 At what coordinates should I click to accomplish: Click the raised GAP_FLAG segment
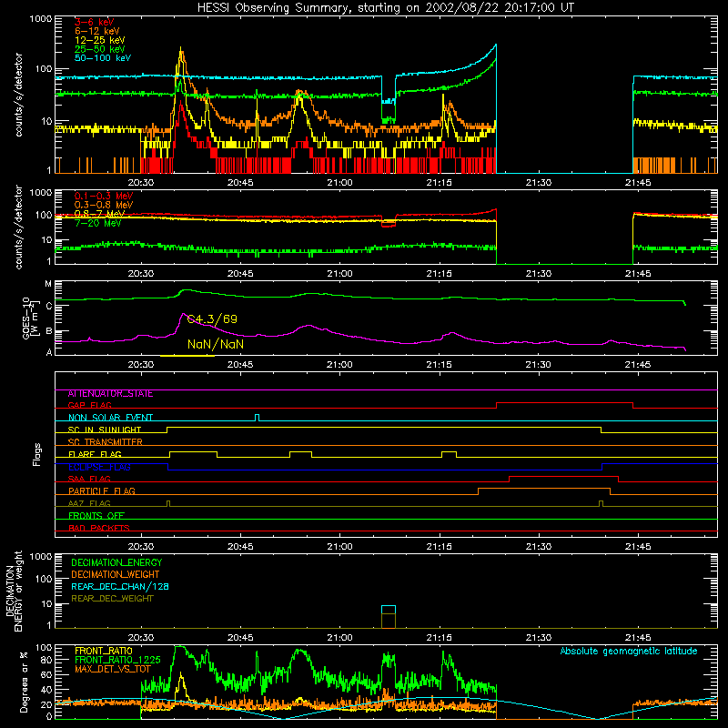coord(564,403)
